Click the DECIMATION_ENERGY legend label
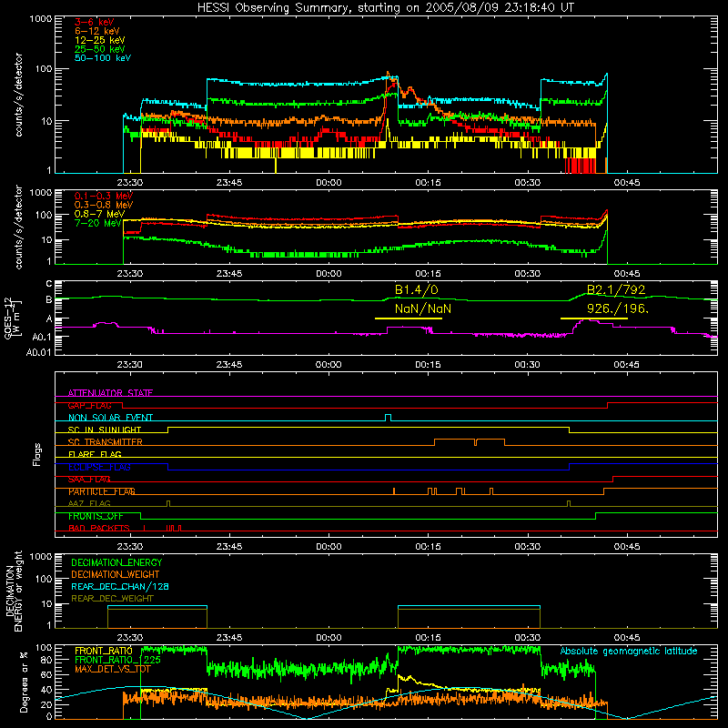728x728 pixels. click(116, 562)
